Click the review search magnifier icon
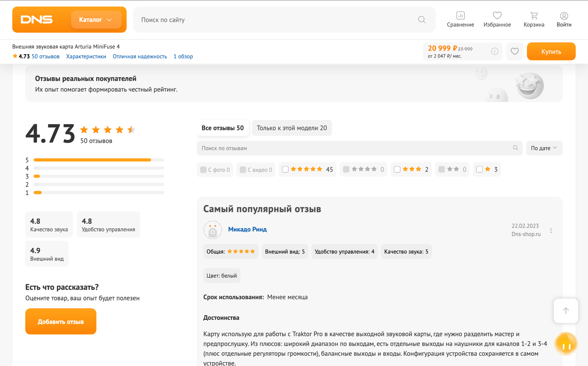 tap(515, 148)
